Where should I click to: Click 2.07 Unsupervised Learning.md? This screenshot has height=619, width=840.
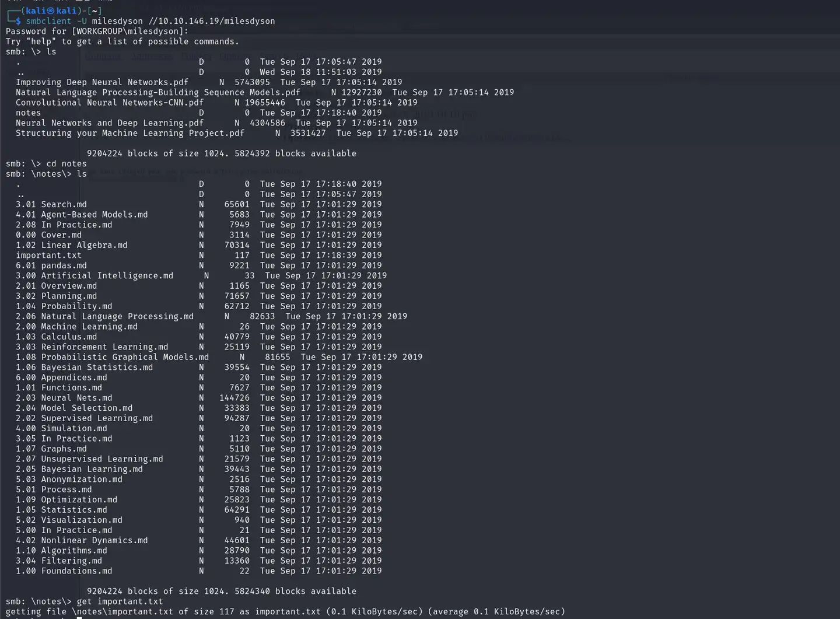pyautogui.click(x=90, y=459)
